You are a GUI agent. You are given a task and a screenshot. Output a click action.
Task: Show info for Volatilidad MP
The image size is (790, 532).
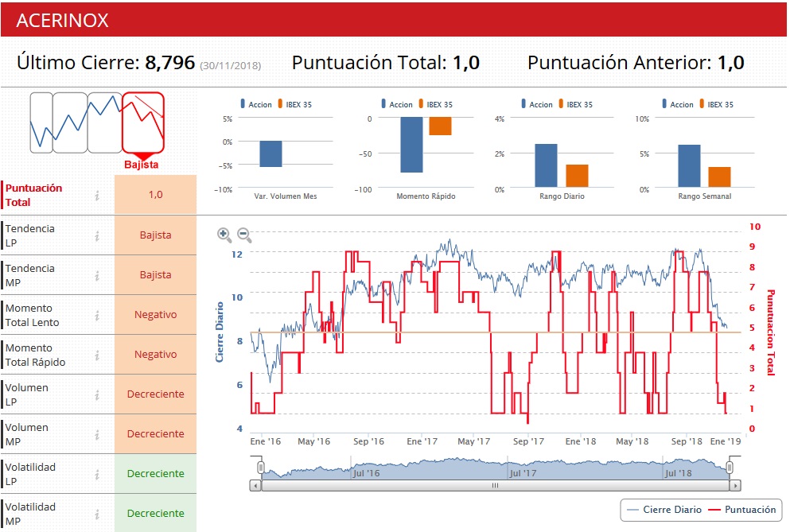click(97, 514)
